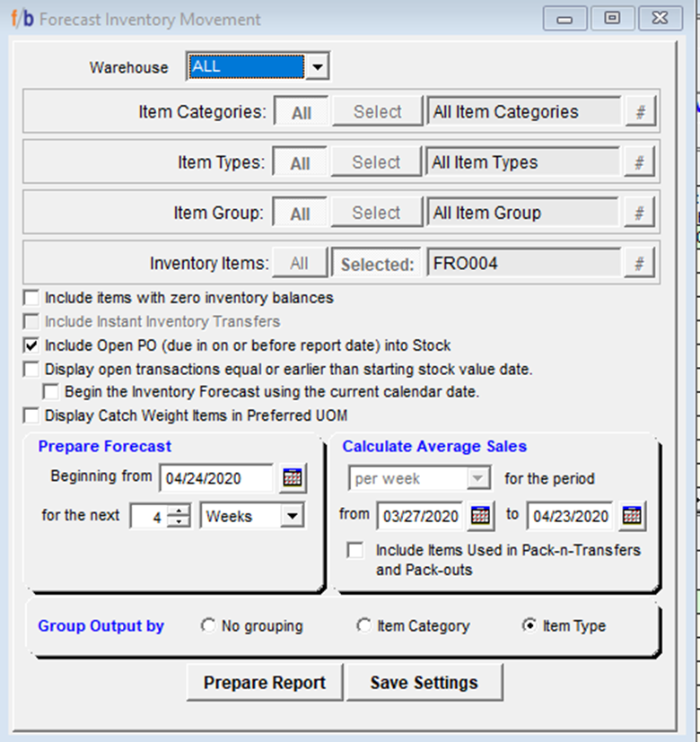Open calendar for average sales to date
The image size is (700, 742).
(x=632, y=515)
